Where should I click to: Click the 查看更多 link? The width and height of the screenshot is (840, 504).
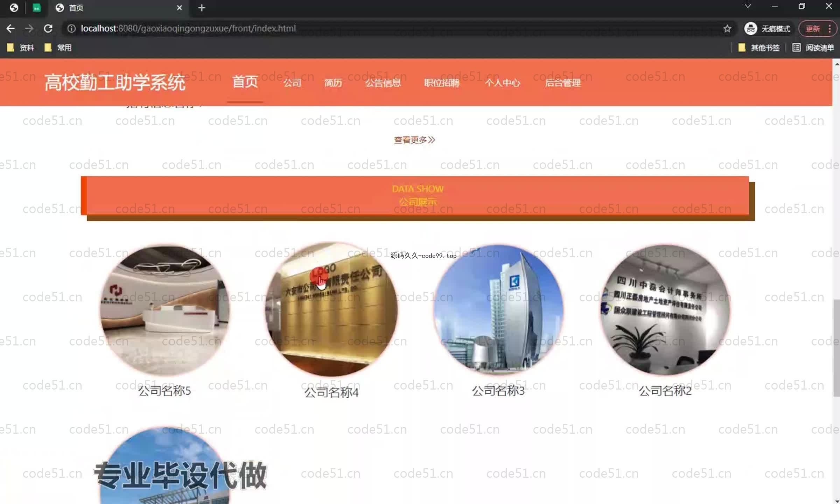pyautogui.click(x=414, y=140)
